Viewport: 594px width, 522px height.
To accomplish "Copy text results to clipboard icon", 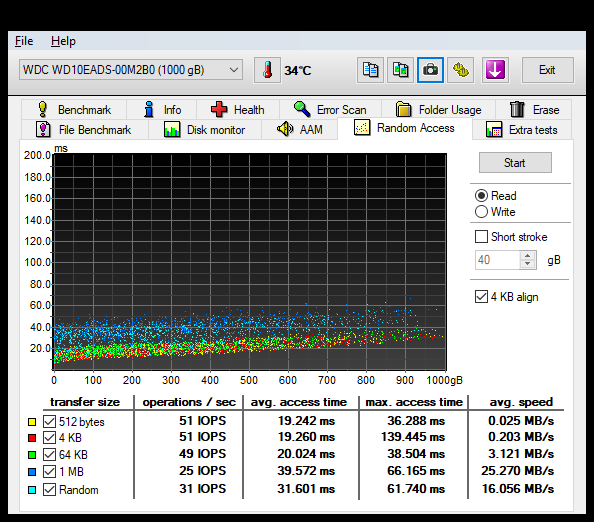I will [370, 70].
